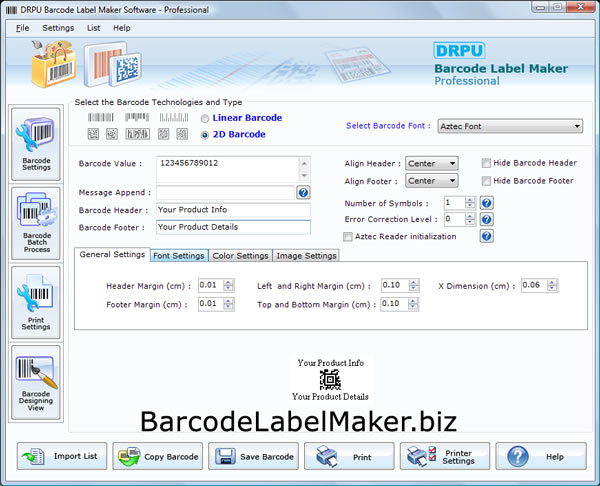The height and width of the screenshot is (486, 600).
Task: Click the fourth 2D barcode sample icon
Action: (163, 134)
